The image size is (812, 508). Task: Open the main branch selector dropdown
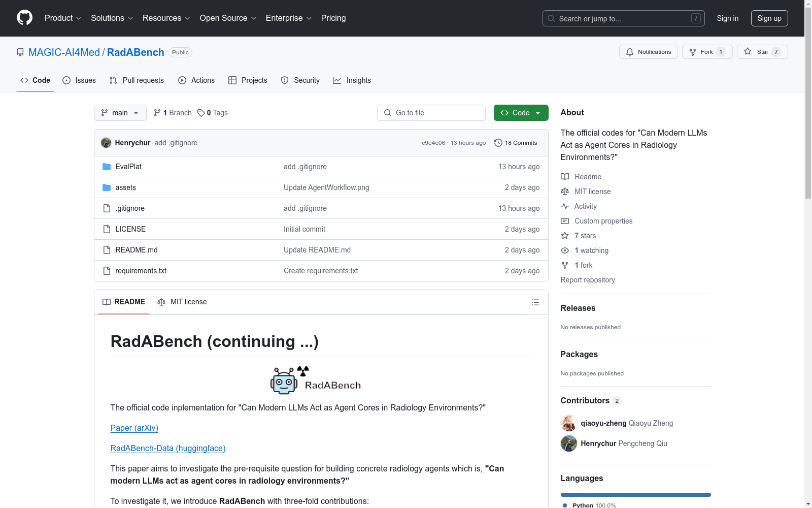(120, 113)
